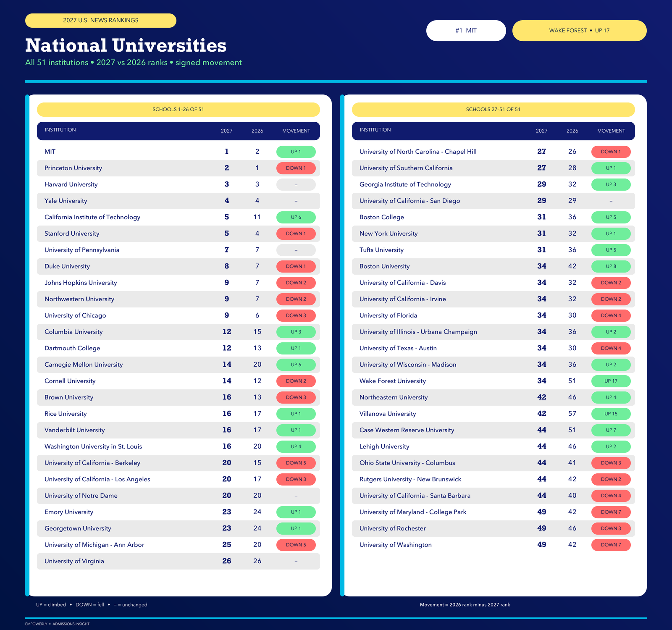Click the MIT institution row name
672x630 pixels.
(x=50, y=152)
